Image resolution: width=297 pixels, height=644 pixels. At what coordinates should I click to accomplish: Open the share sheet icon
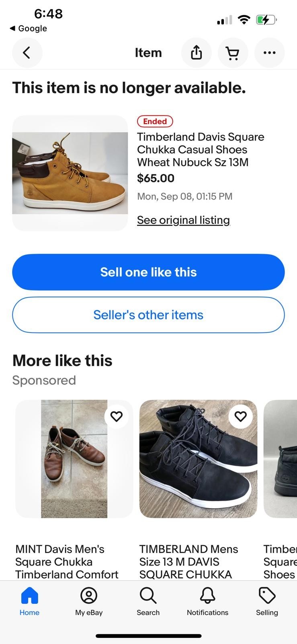coord(196,53)
